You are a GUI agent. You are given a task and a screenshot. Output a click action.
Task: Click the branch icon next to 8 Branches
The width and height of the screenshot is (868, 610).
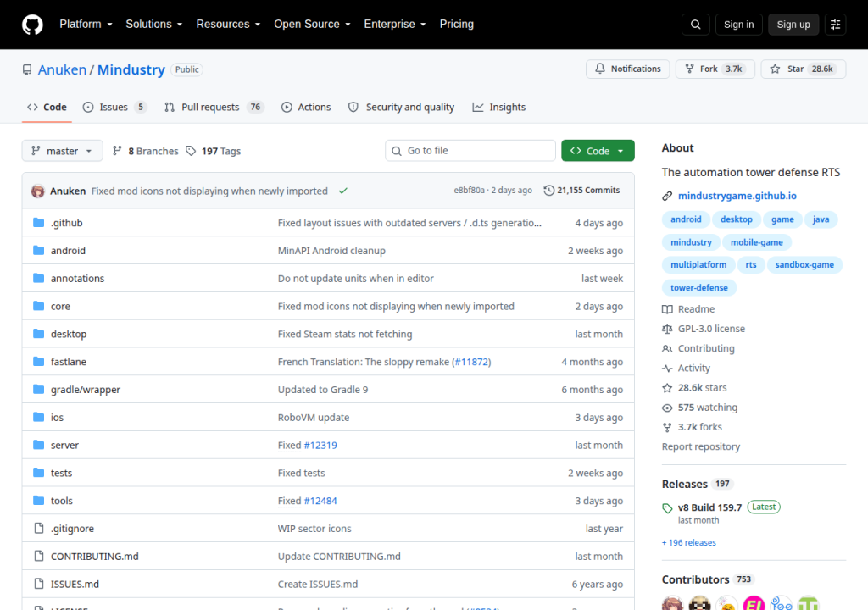[117, 151]
